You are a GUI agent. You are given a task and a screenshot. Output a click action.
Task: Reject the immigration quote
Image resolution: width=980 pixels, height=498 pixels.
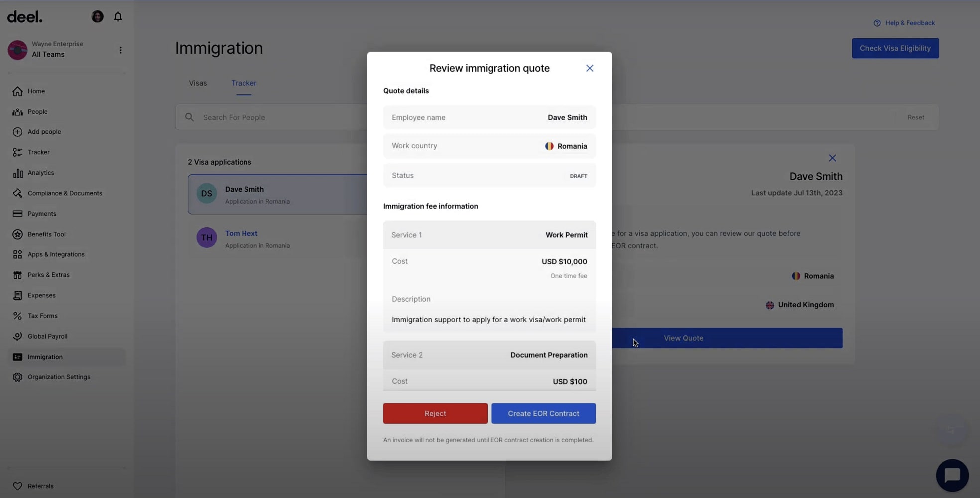pyautogui.click(x=435, y=413)
